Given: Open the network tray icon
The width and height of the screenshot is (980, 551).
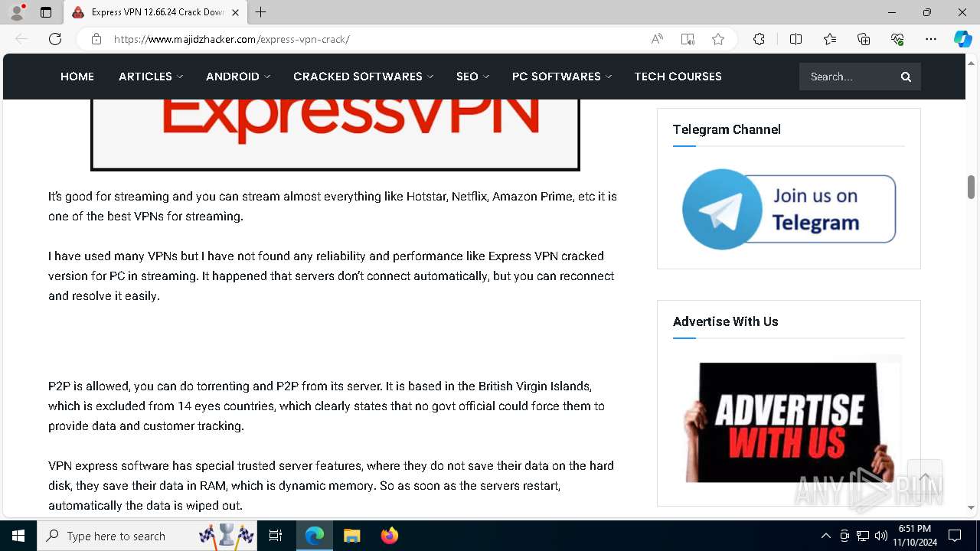Looking at the screenshot, I should 863,536.
